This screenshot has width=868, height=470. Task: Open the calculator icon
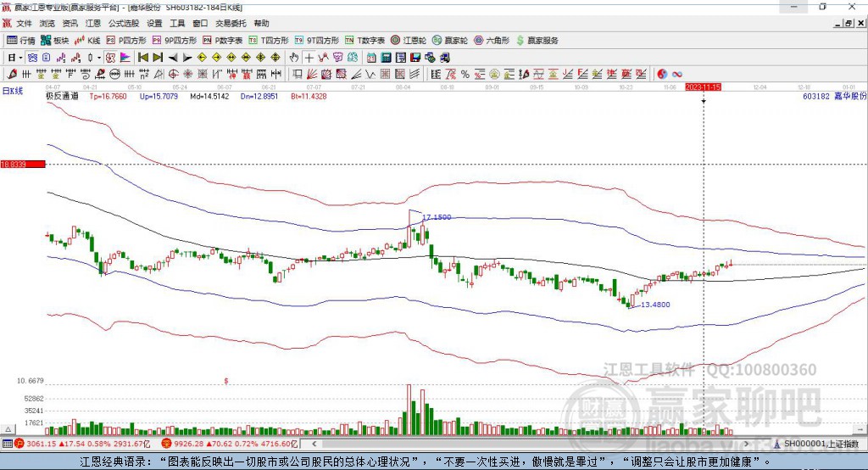386,58
